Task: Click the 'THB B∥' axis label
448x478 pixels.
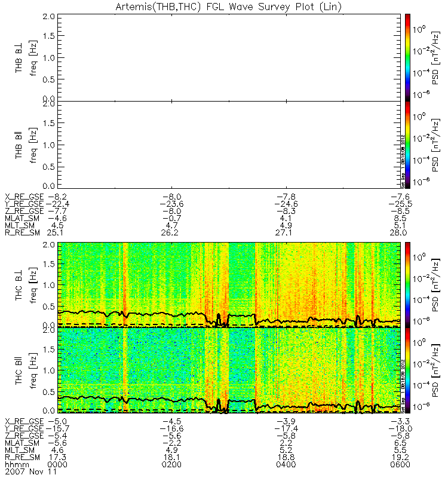Action: [19, 145]
